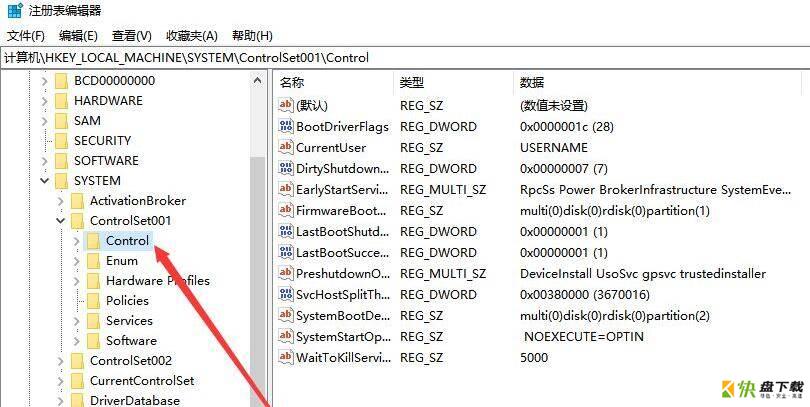Expand the Enum key
This screenshot has width=810, height=407.
coord(76,261)
